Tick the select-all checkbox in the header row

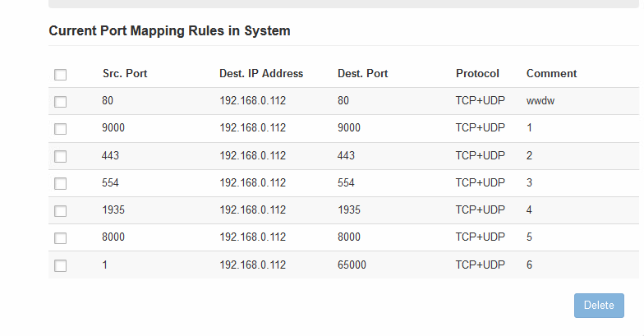[x=61, y=74]
